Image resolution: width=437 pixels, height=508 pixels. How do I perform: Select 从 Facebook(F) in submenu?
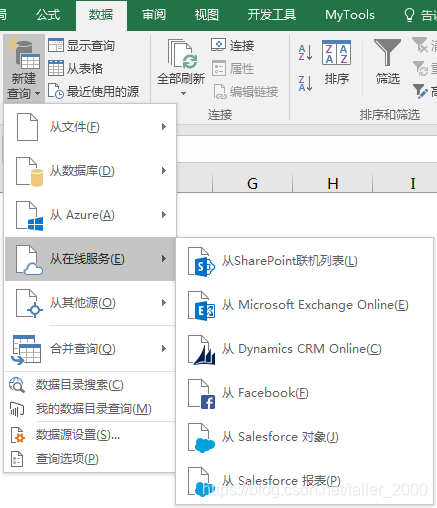(x=304, y=393)
